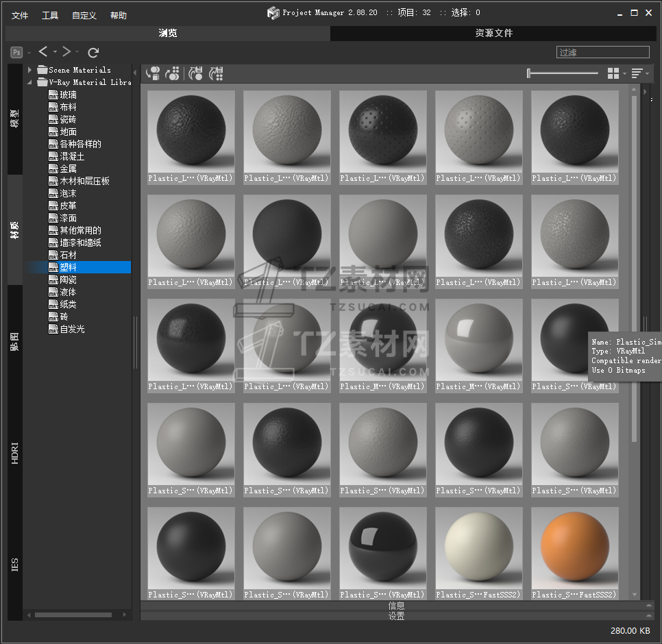Switch to the 资源文件 tab
The width and height of the screenshot is (662, 644).
(x=493, y=33)
